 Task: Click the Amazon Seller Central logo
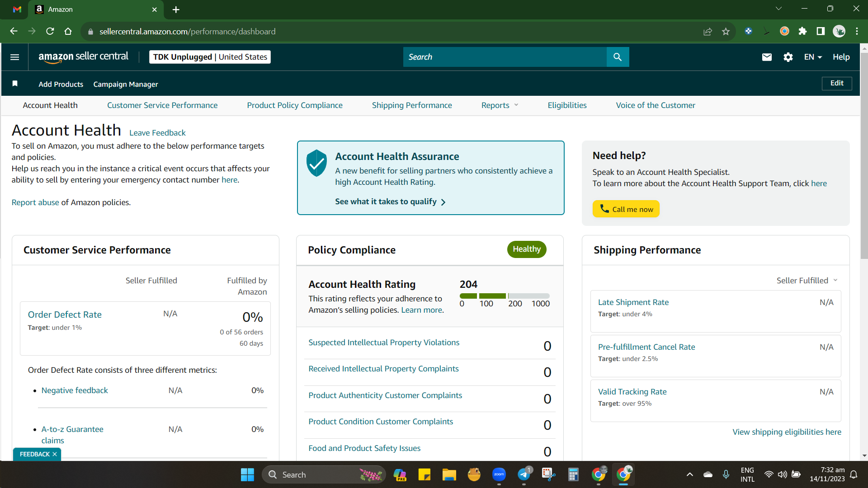(84, 57)
